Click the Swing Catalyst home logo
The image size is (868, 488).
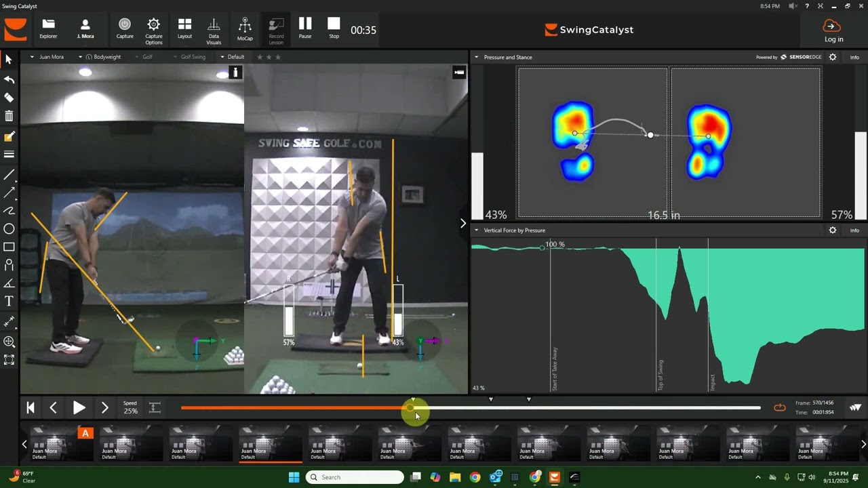16,30
